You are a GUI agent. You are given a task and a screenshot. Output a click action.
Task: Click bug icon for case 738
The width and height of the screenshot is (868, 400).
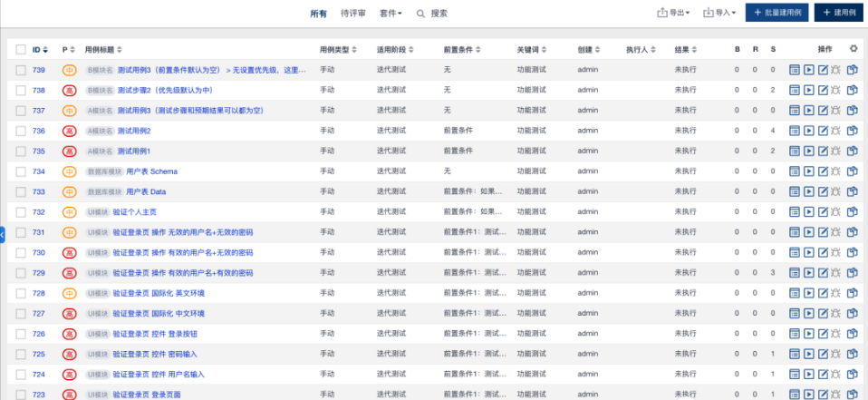coord(836,91)
